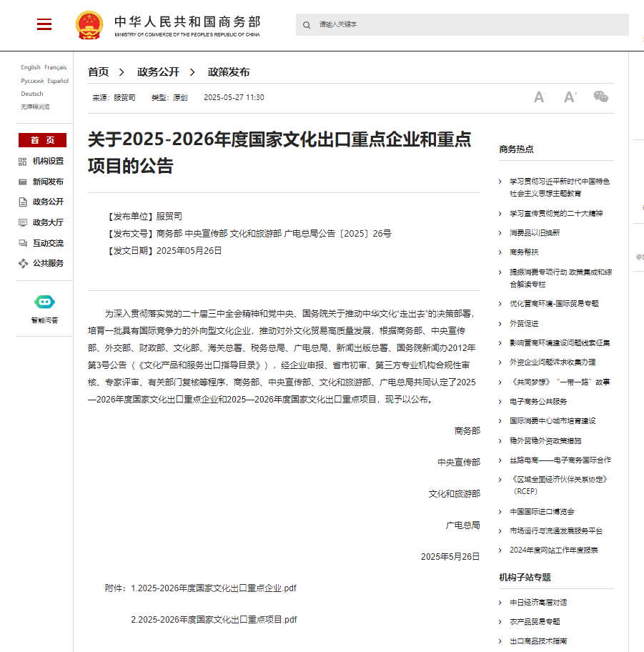644x652 pixels.
Task: Switch site language to English
Action: tap(31, 66)
